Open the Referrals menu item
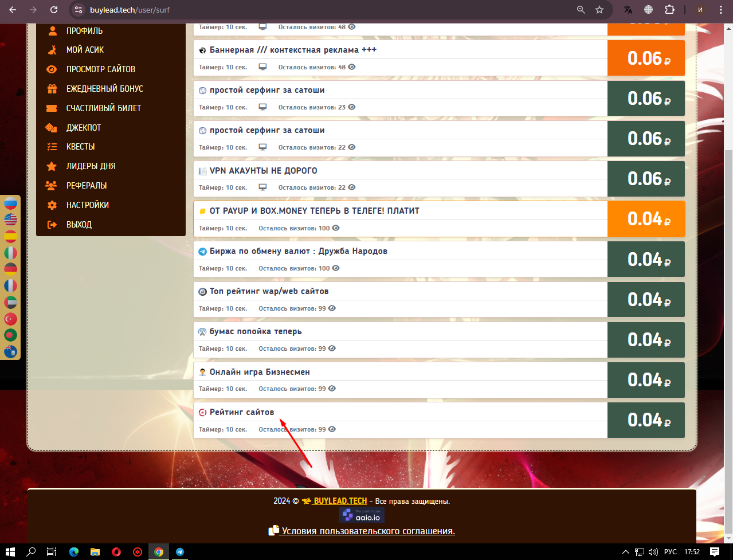The image size is (733, 560). click(x=86, y=186)
